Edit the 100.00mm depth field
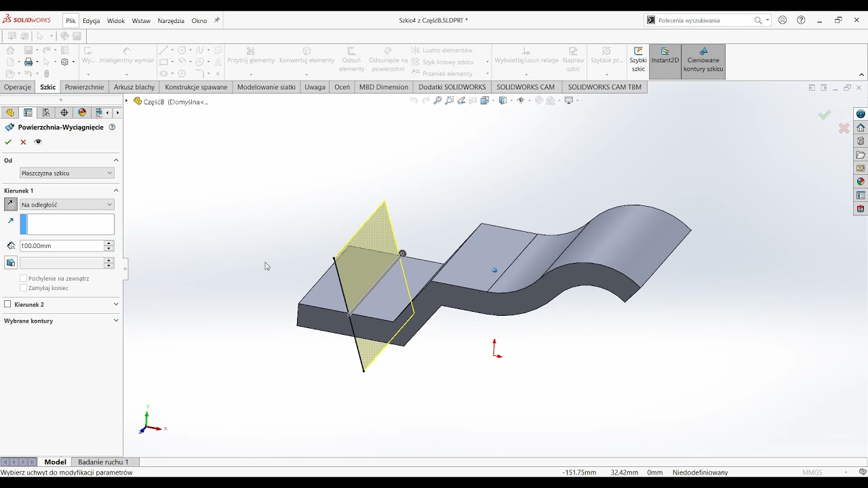Image resolution: width=868 pixels, height=488 pixels. click(x=62, y=246)
